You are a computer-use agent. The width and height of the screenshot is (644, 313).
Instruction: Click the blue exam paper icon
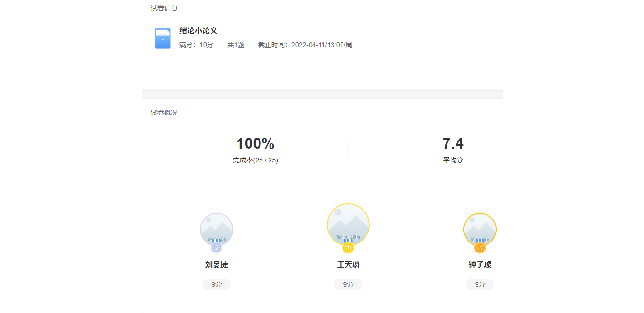(x=163, y=38)
